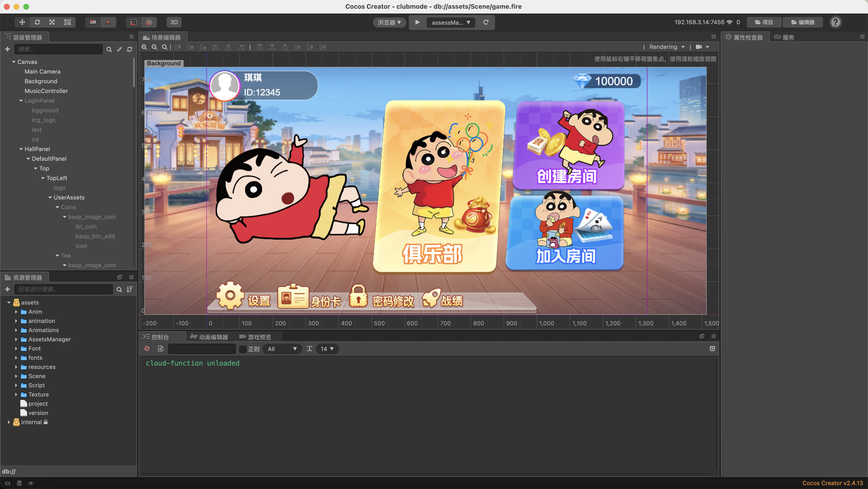Screen dimensions: 868x489
Task: Toggle local coordinate mode
Action: pyautogui.click(x=133, y=22)
